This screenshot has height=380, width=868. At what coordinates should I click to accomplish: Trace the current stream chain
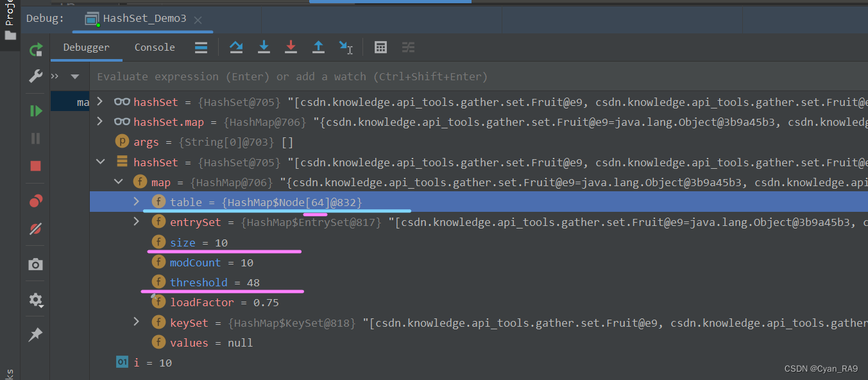coord(408,47)
